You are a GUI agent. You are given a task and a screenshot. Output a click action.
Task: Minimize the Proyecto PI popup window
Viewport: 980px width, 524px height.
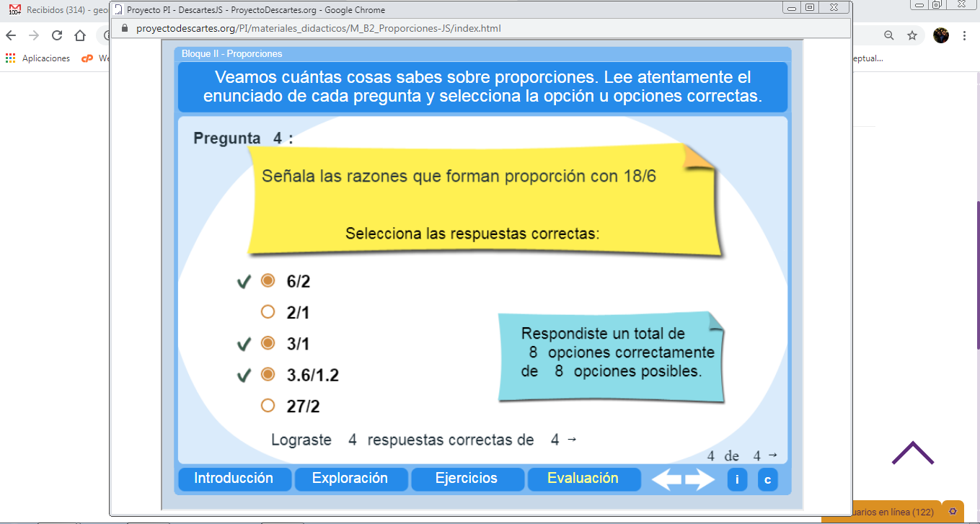pos(792,8)
